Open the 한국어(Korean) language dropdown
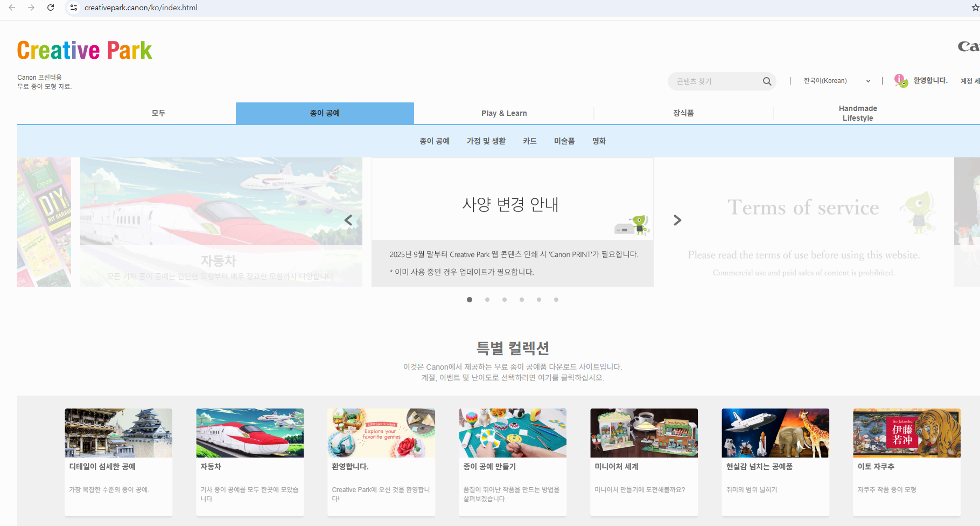The height and width of the screenshot is (526, 980). click(x=835, y=80)
